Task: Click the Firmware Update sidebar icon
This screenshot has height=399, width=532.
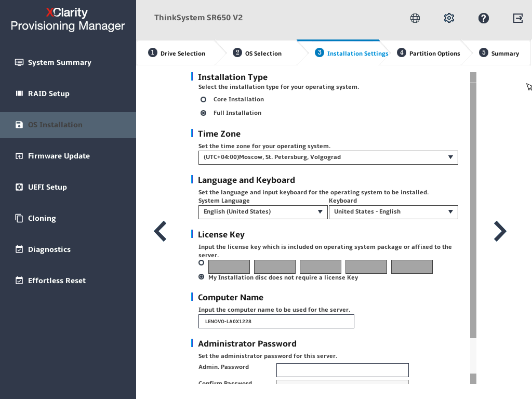Action: point(19,156)
